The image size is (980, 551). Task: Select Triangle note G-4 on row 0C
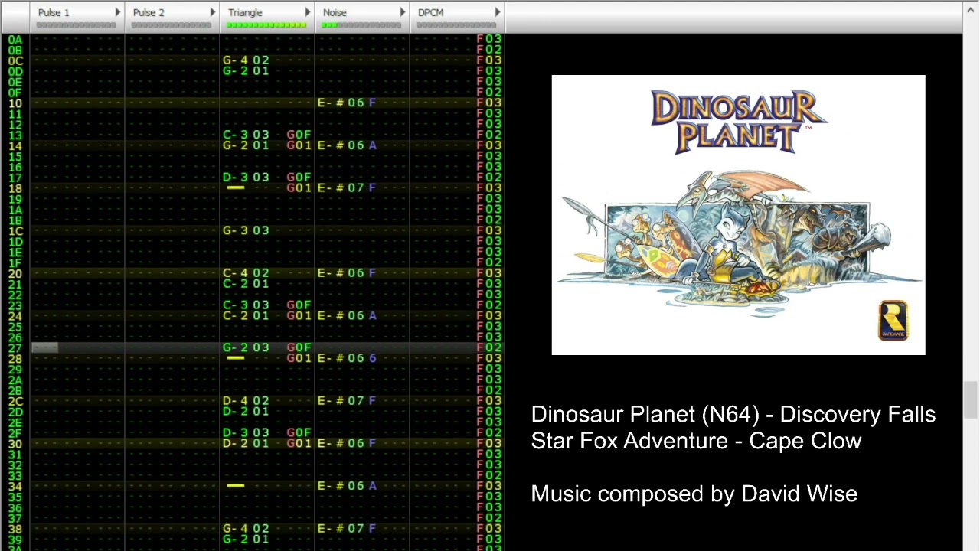click(236, 60)
